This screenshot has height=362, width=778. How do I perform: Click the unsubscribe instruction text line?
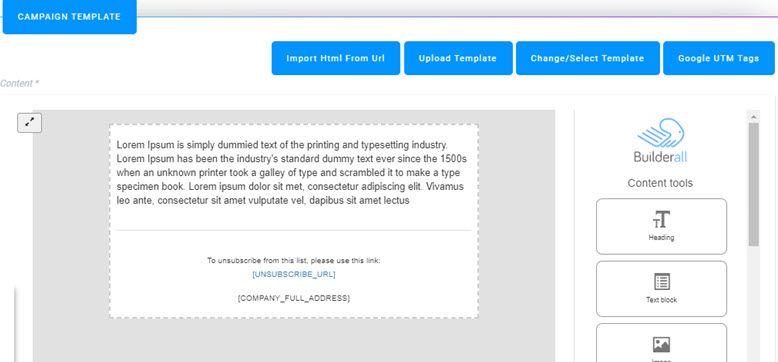point(294,260)
